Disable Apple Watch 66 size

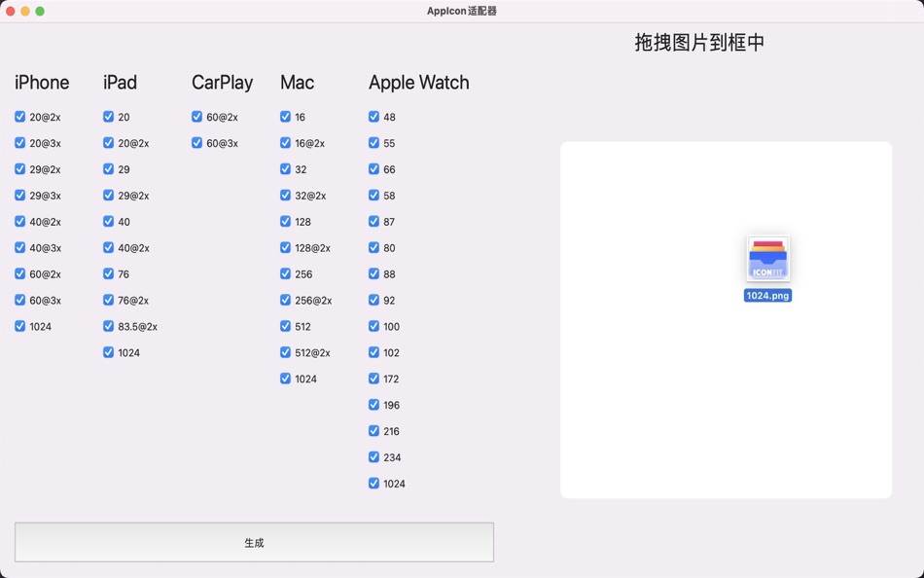(x=373, y=169)
